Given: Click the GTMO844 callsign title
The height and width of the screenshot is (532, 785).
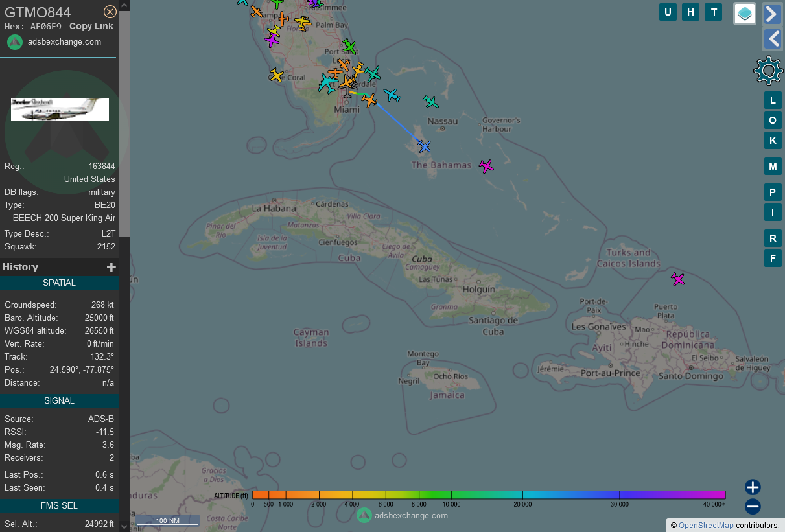Looking at the screenshot, I should [x=38, y=12].
